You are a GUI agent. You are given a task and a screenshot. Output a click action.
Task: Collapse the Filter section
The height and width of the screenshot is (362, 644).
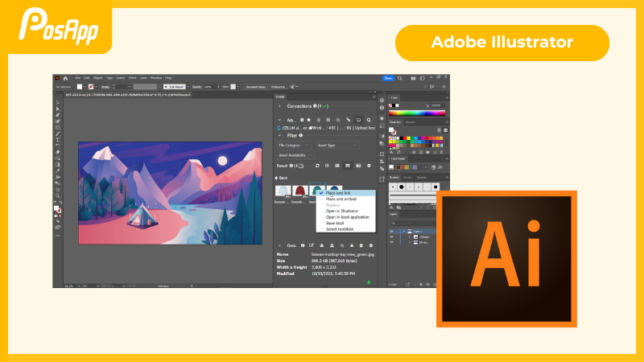[279, 135]
